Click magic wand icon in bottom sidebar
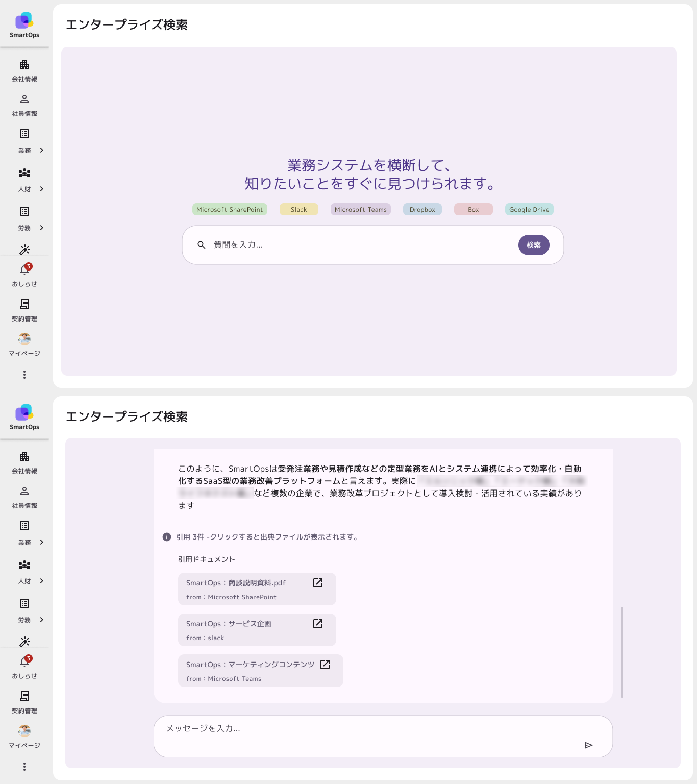The image size is (697, 784). click(24, 642)
